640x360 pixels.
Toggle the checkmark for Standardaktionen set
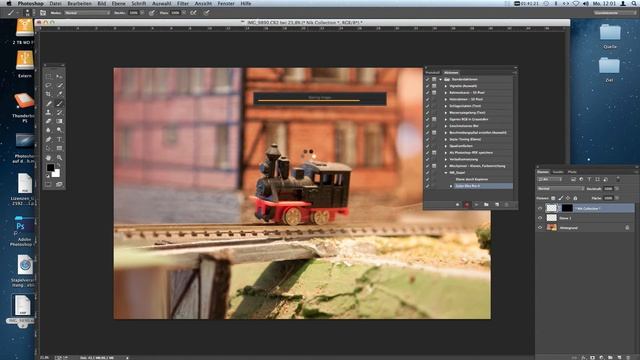coord(428,79)
